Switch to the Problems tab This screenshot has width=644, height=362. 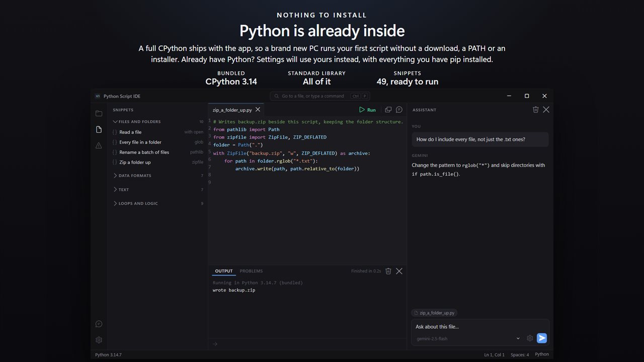pyautogui.click(x=251, y=271)
